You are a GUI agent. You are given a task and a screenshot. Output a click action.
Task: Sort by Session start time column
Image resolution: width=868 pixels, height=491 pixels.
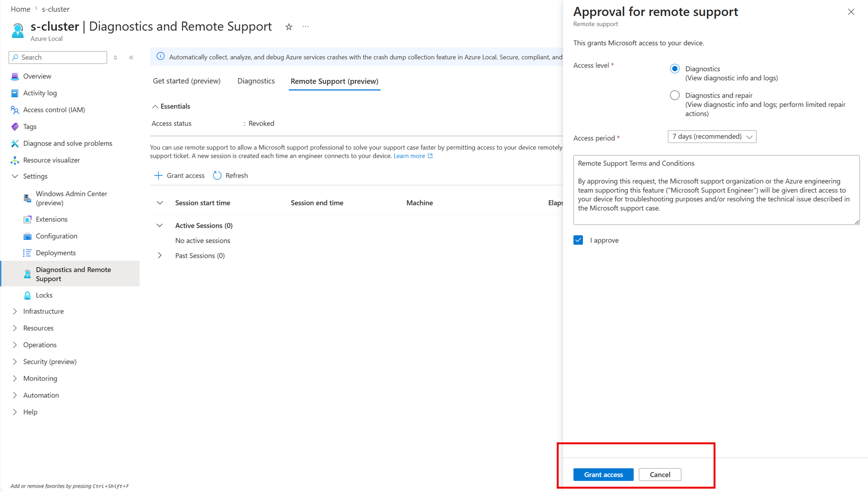(x=203, y=203)
